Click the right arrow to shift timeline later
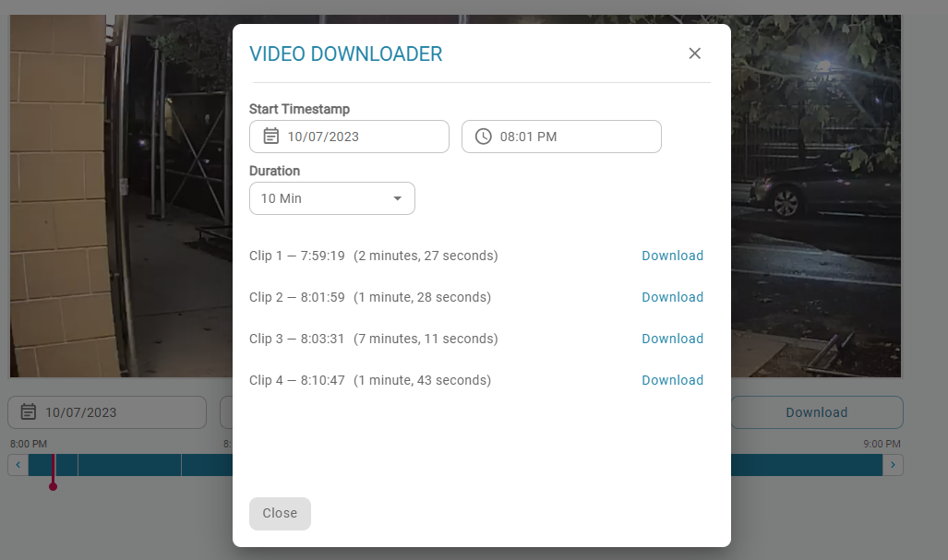The height and width of the screenshot is (560, 948). coord(892,465)
